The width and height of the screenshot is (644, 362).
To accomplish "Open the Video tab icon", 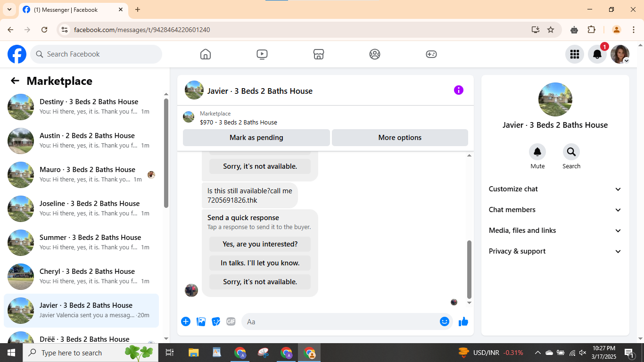I will (x=262, y=54).
